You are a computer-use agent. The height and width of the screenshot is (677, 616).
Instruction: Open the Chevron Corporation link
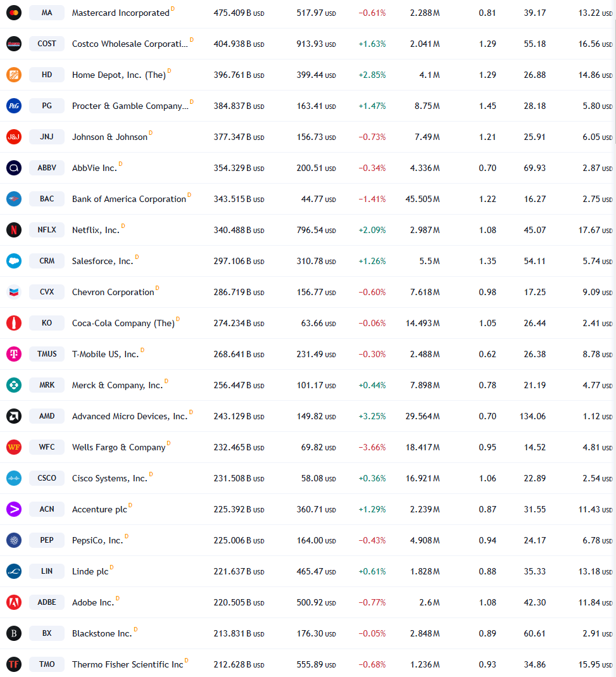tap(113, 293)
